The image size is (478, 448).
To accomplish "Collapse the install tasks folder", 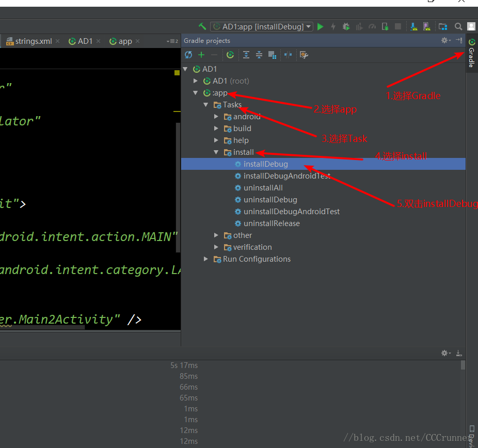I will click(216, 152).
